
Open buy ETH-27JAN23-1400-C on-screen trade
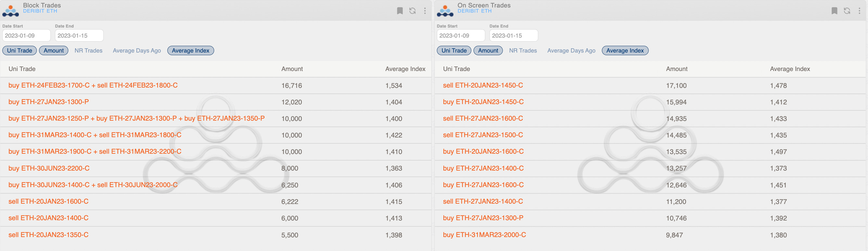coord(483,168)
